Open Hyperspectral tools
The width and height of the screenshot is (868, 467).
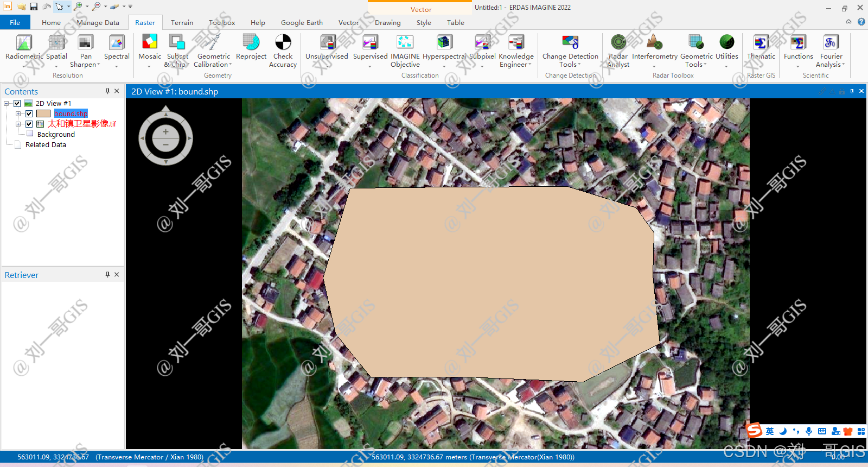tap(444, 48)
